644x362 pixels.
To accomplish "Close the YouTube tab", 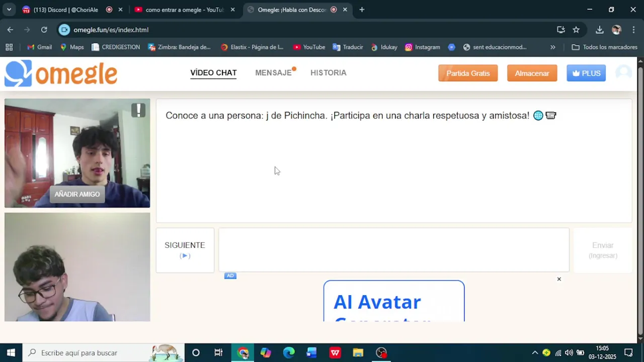I will click(x=232, y=10).
